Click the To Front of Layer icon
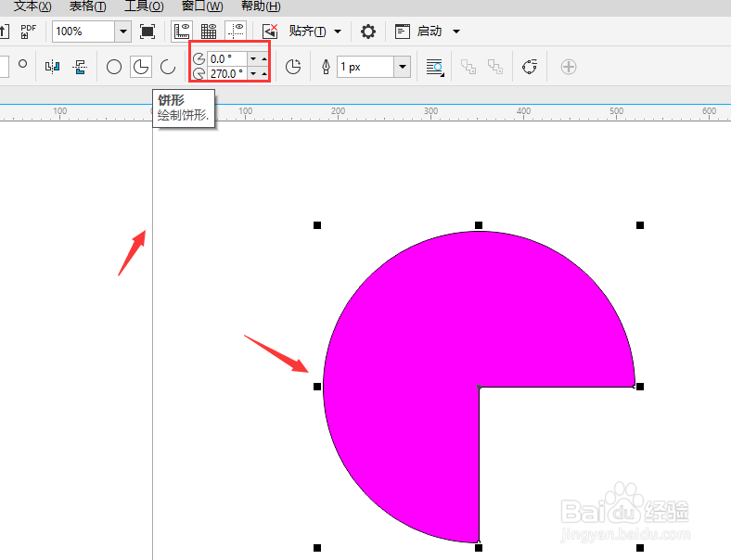Viewport: 731px width, 560px height. (x=468, y=67)
